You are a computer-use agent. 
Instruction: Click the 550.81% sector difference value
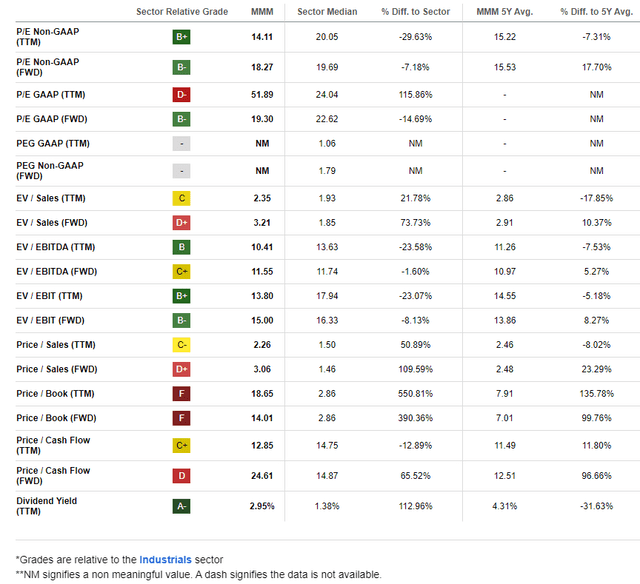(x=416, y=394)
